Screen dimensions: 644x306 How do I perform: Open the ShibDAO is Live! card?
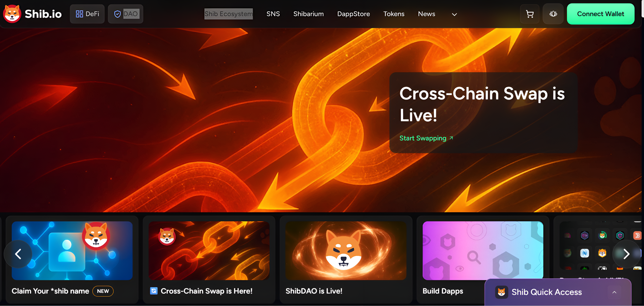pyautogui.click(x=346, y=259)
